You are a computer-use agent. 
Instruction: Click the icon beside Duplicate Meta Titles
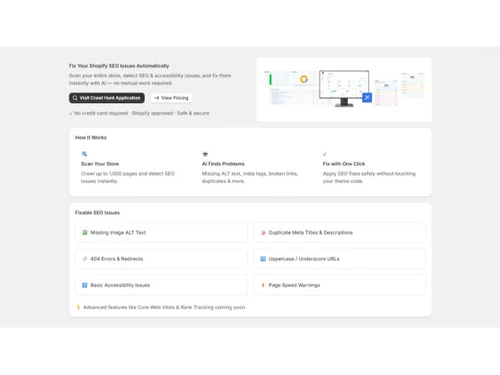[263, 232]
